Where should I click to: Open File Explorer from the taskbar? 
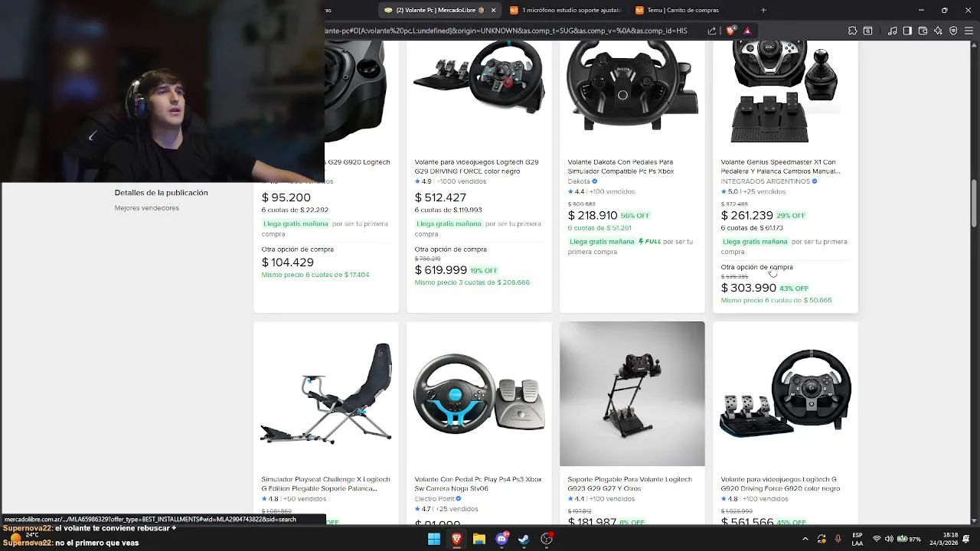[479, 539]
